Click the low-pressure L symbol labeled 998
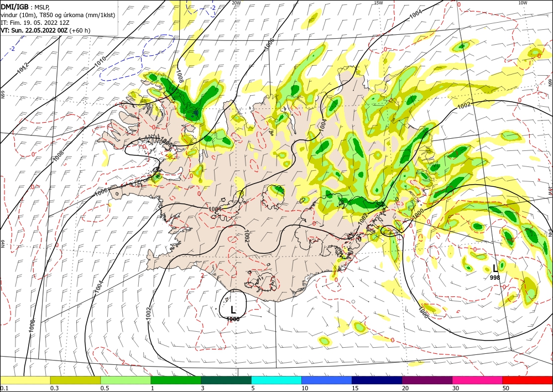 (x=495, y=268)
